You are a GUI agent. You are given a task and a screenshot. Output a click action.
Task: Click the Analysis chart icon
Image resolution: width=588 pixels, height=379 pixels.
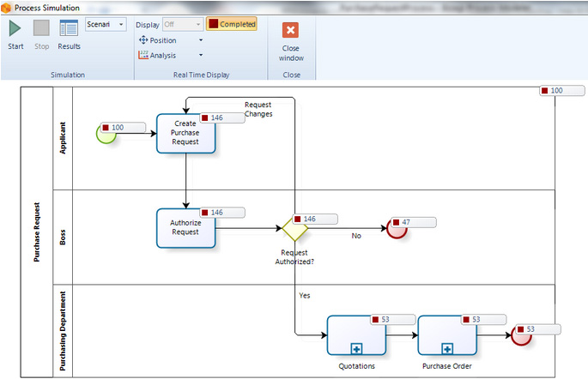coord(143,55)
